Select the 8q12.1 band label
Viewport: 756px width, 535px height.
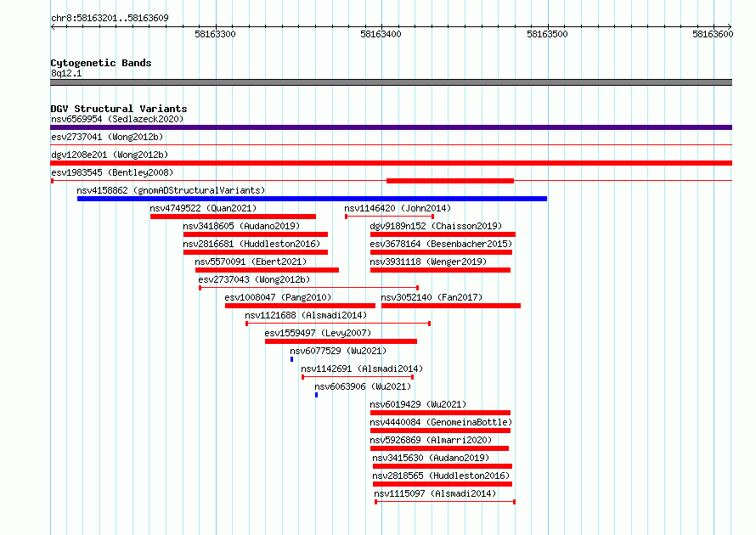66,73
